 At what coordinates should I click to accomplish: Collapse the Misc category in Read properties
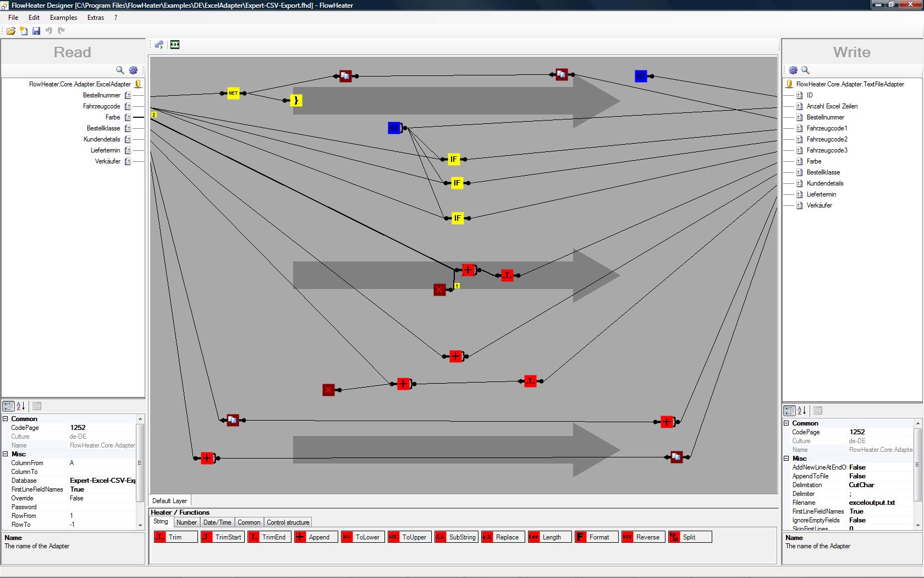click(x=5, y=454)
